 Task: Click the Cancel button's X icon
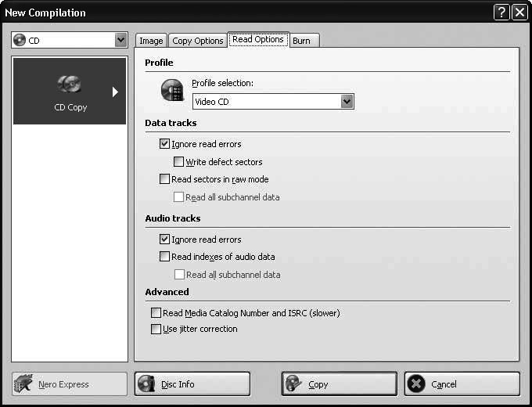pyautogui.click(x=417, y=384)
